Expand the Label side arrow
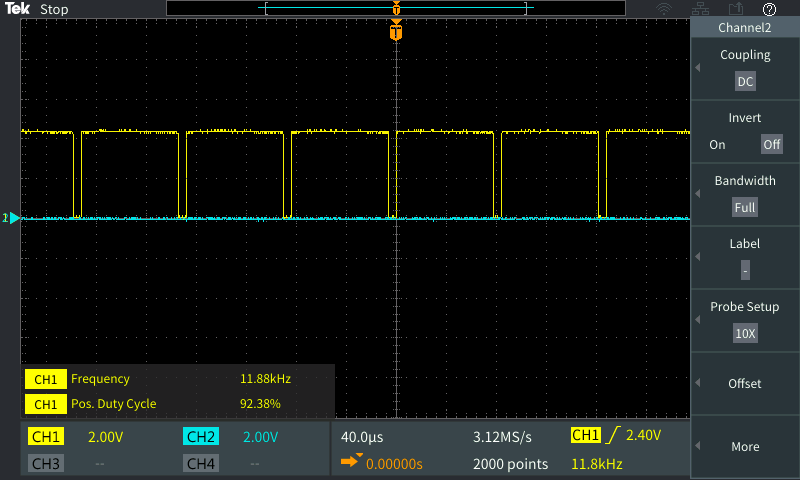The width and height of the screenshot is (800, 480). pos(697,257)
